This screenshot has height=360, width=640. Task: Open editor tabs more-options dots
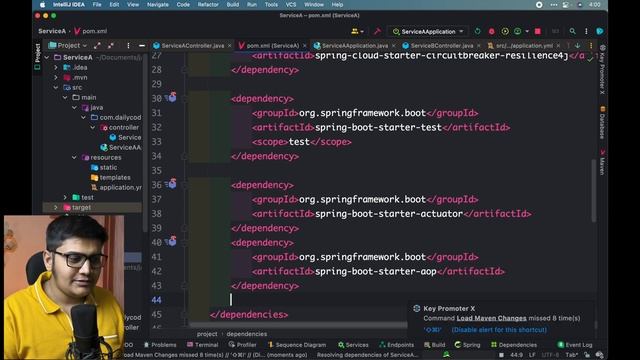coord(591,46)
